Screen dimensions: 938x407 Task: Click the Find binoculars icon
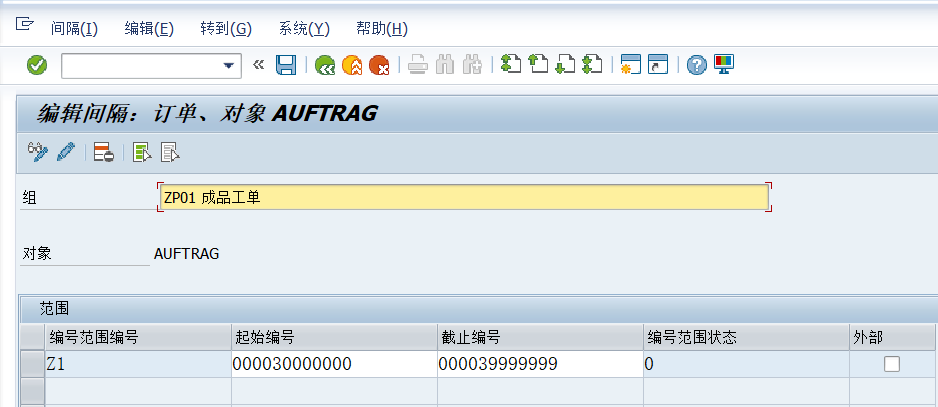(x=445, y=65)
